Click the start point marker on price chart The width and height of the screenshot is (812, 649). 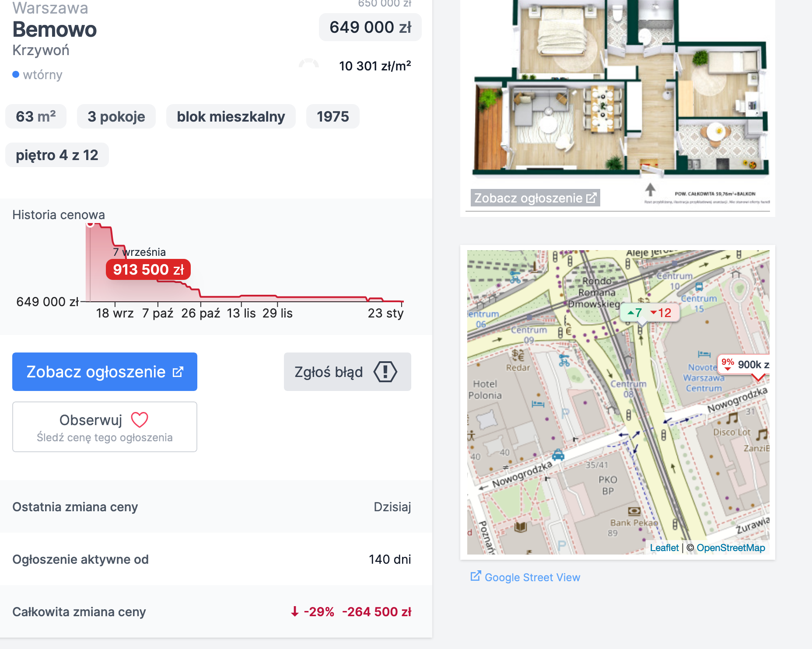point(90,224)
